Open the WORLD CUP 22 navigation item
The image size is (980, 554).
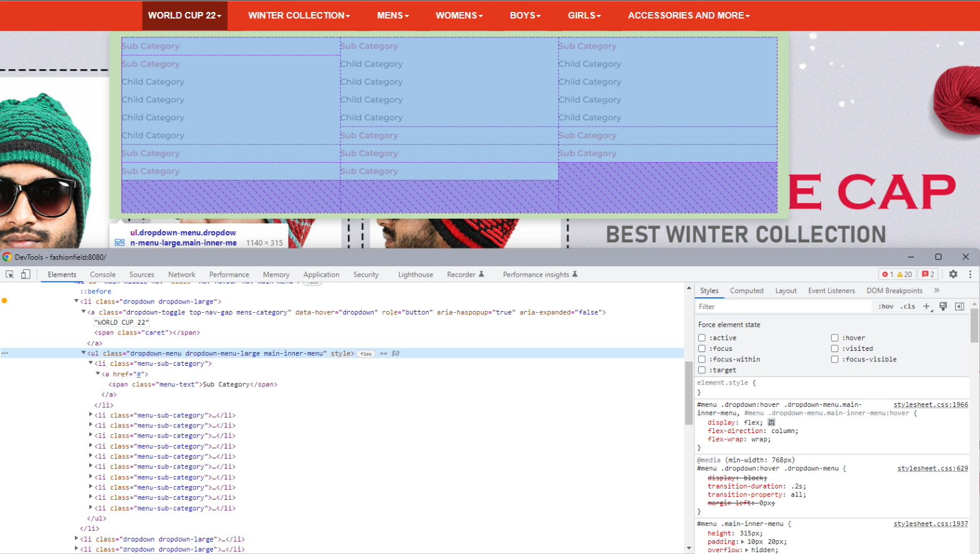(185, 15)
